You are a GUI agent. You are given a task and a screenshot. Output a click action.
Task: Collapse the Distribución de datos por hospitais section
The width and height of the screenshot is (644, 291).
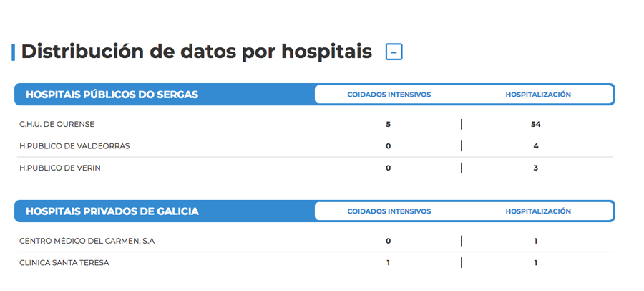394,52
